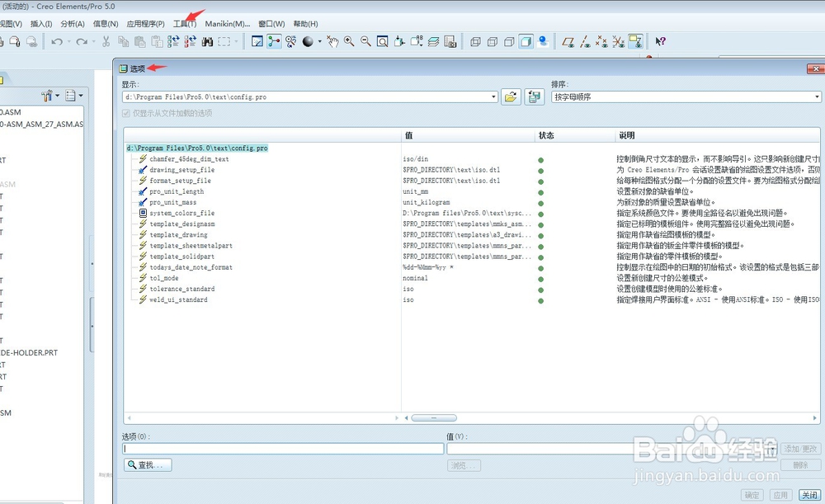Toggle coordinate systems display icon

click(x=618, y=41)
